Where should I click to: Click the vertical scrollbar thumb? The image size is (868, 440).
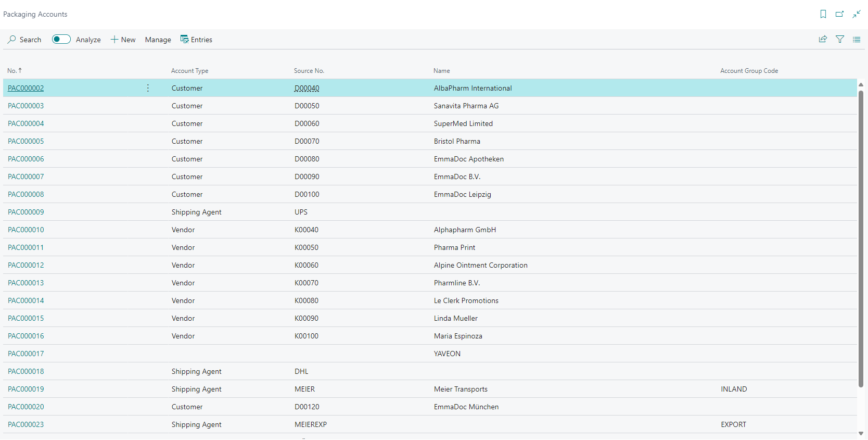pos(861,239)
